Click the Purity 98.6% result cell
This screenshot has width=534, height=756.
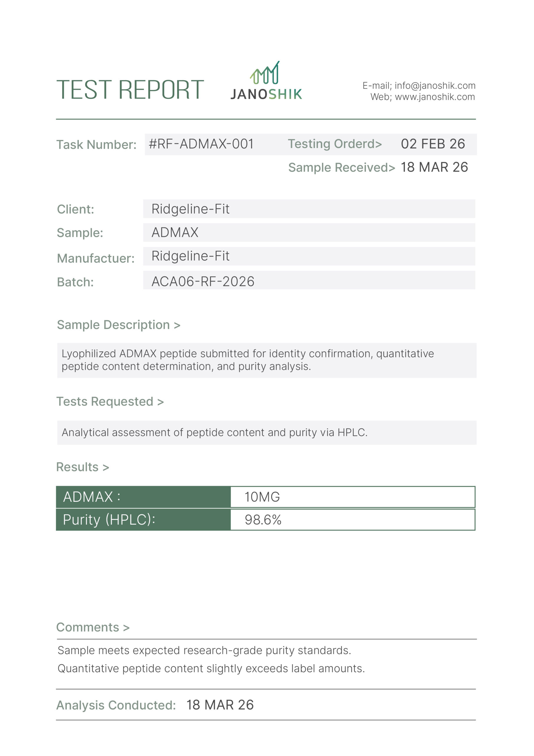point(353,519)
